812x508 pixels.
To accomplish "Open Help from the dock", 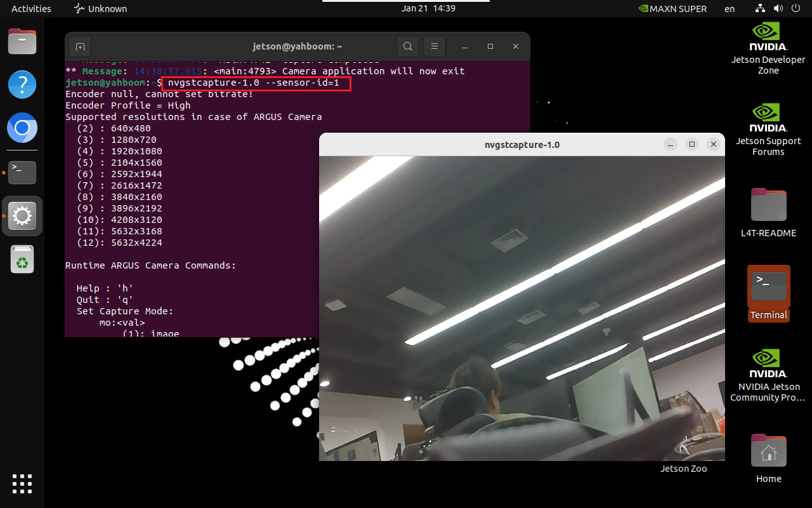I will tap(22, 84).
